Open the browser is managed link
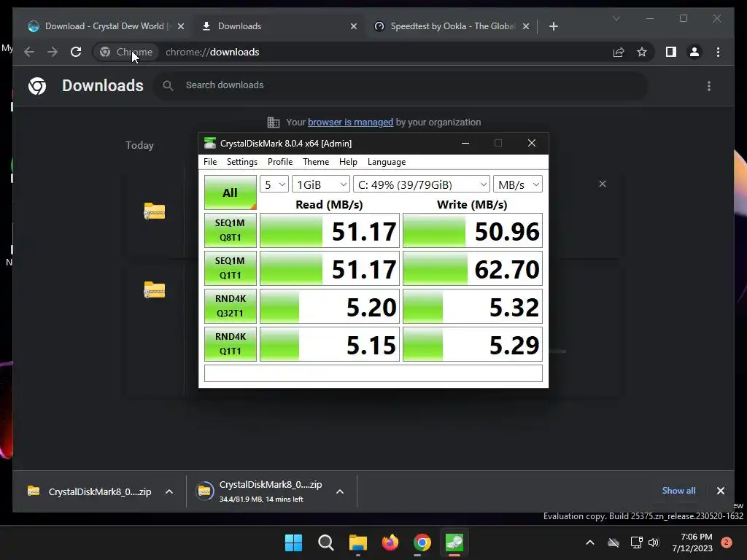The width and height of the screenshot is (747, 560). point(350,122)
